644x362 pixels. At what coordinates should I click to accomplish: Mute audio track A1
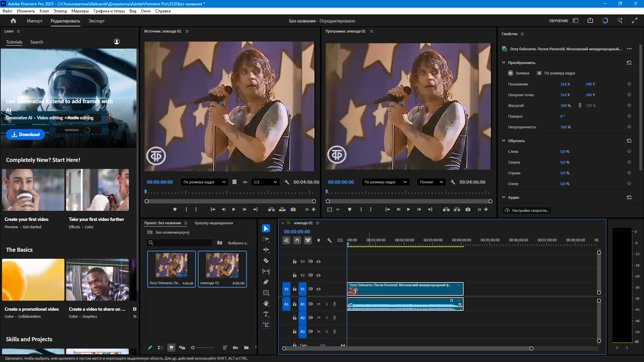pos(319,304)
